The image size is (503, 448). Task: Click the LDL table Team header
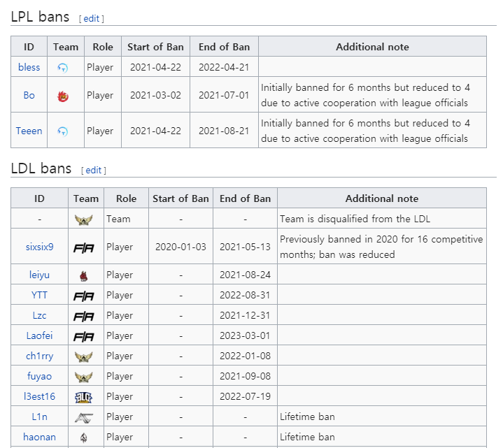[x=86, y=198]
